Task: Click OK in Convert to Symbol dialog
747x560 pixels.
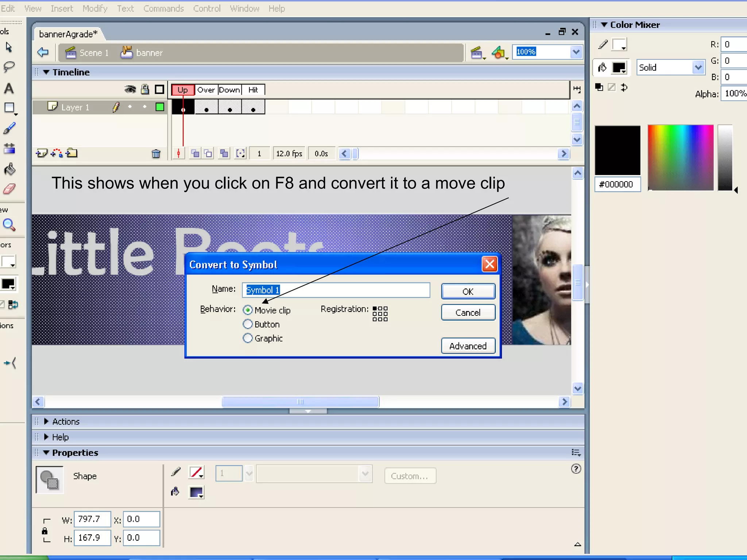Action: tap(468, 291)
